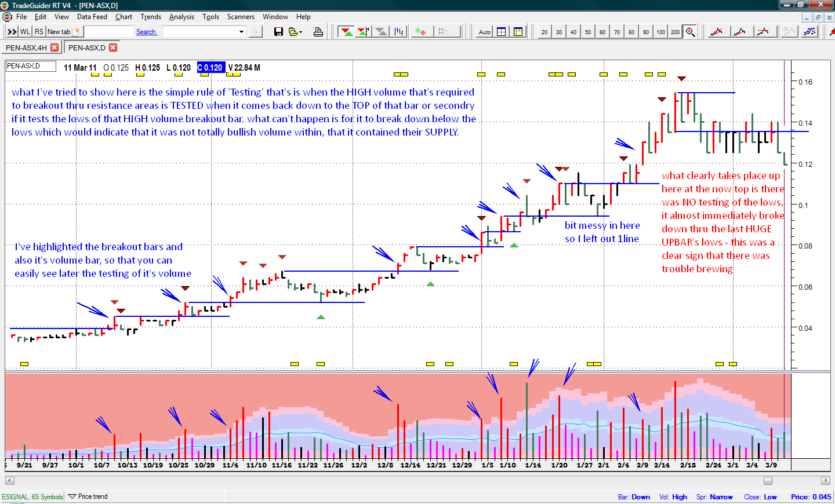The image size is (835, 504).
Task: Expand the search results combo box
Action: tap(242, 32)
